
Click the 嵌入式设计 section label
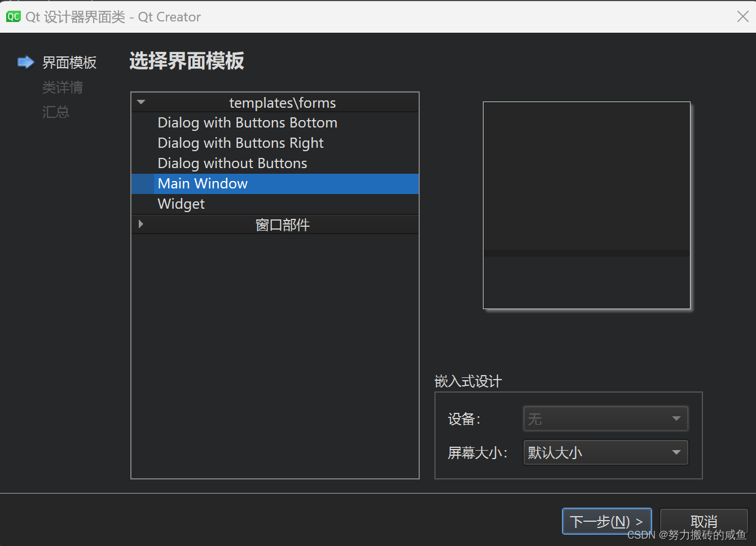[467, 381]
